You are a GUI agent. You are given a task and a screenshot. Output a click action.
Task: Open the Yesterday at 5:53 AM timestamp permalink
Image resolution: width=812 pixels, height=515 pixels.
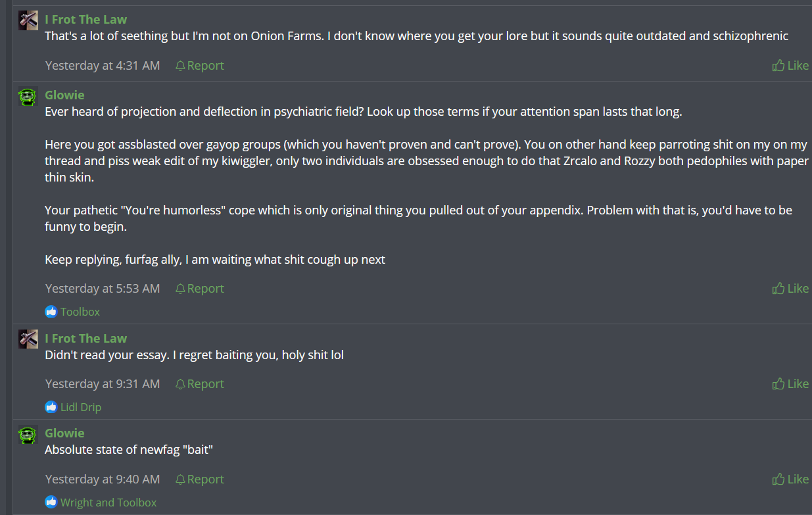pyautogui.click(x=103, y=288)
